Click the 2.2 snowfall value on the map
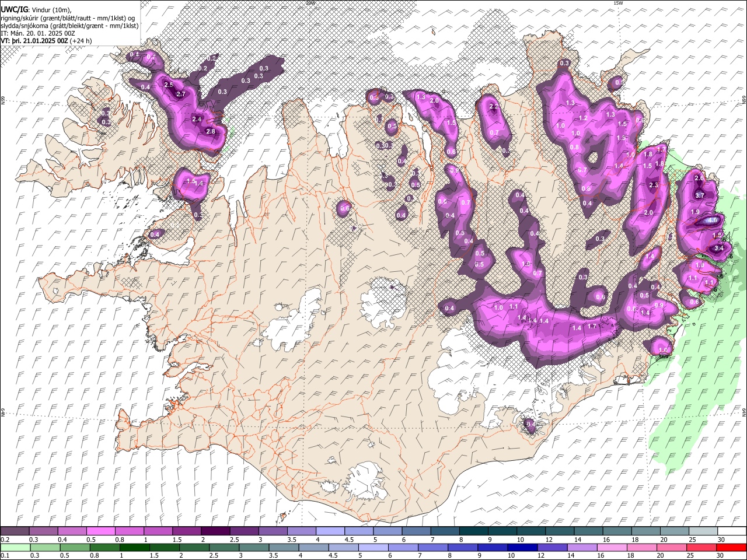Viewport: 747px width, 560px height. pyautogui.click(x=494, y=107)
